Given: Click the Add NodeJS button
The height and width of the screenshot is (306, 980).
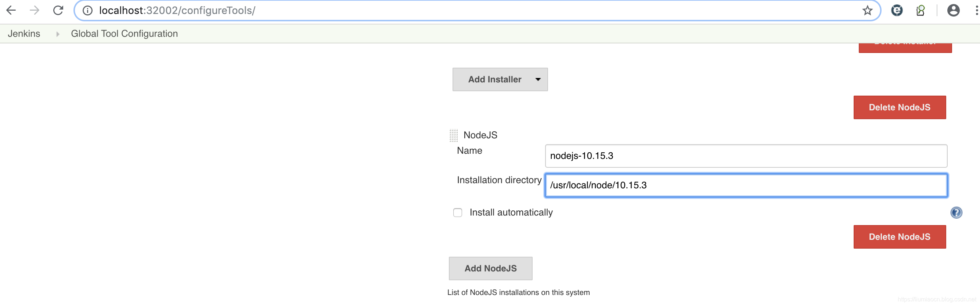Looking at the screenshot, I should tap(490, 268).
